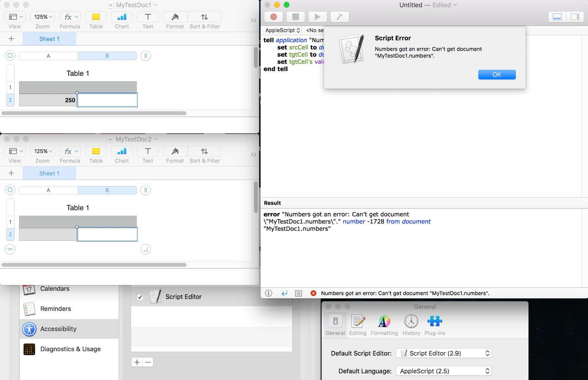Show the result pane via return-arrow icon
Image resolution: width=588 pixels, height=380 pixels.
pyautogui.click(x=284, y=293)
